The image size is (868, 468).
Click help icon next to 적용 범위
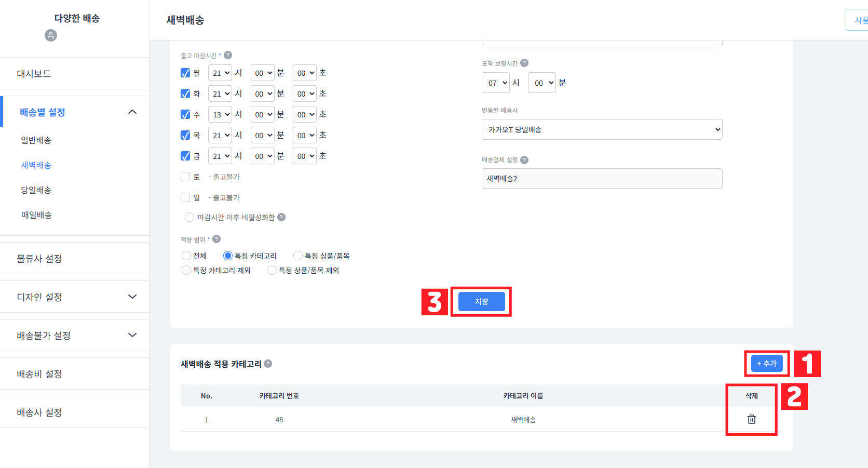tap(216, 239)
